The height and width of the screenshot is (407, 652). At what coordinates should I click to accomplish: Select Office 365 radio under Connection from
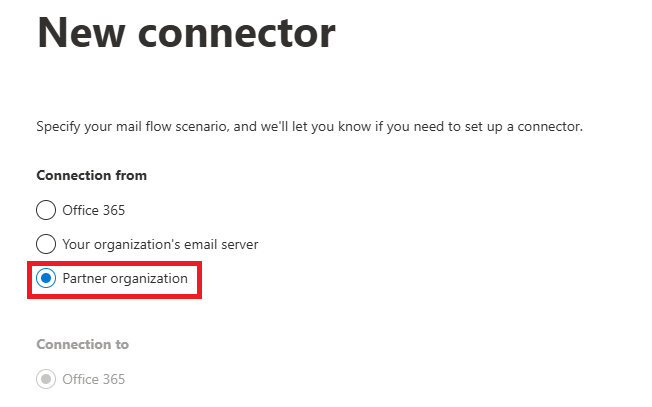tap(45, 210)
